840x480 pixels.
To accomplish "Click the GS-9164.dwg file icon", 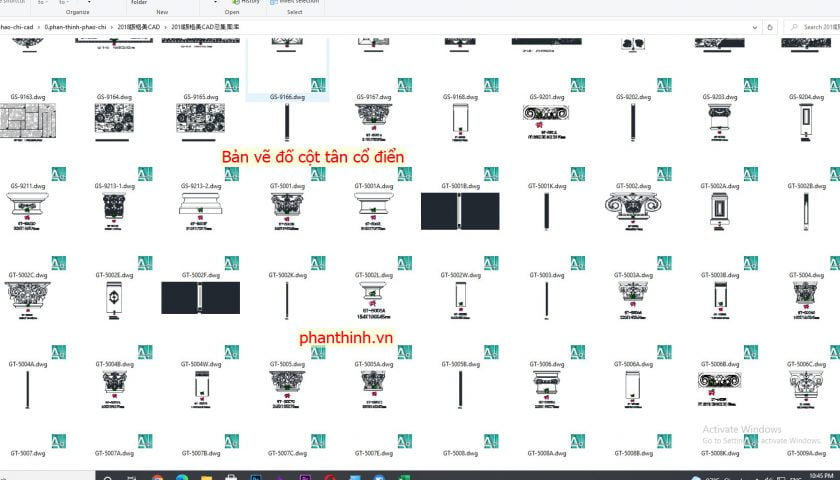I will (x=114, y=122).
